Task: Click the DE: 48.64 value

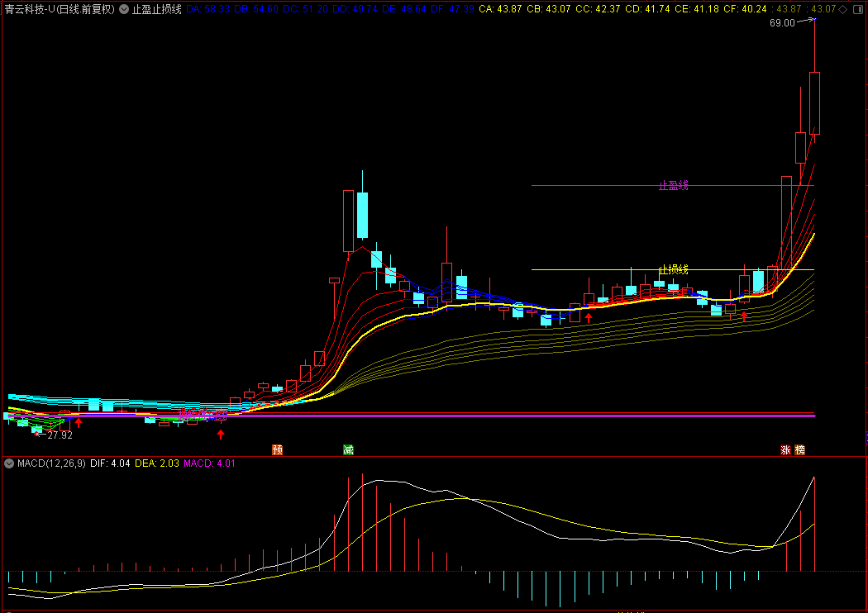Action: tap(404, 9)
